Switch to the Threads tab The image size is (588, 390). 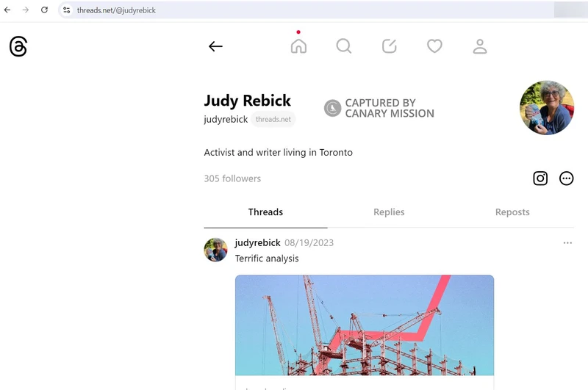(265, 212)
